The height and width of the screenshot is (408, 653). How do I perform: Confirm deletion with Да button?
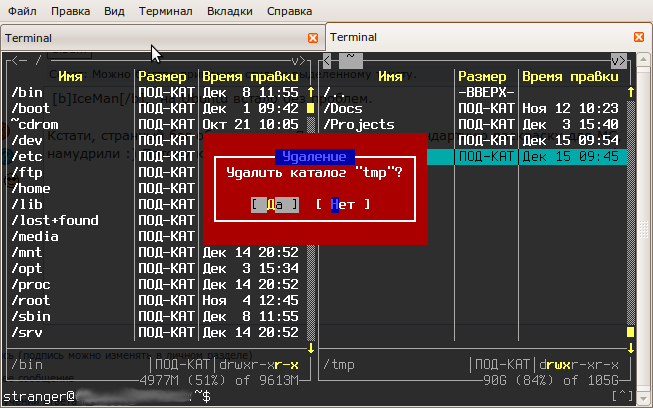pos(274,204)
